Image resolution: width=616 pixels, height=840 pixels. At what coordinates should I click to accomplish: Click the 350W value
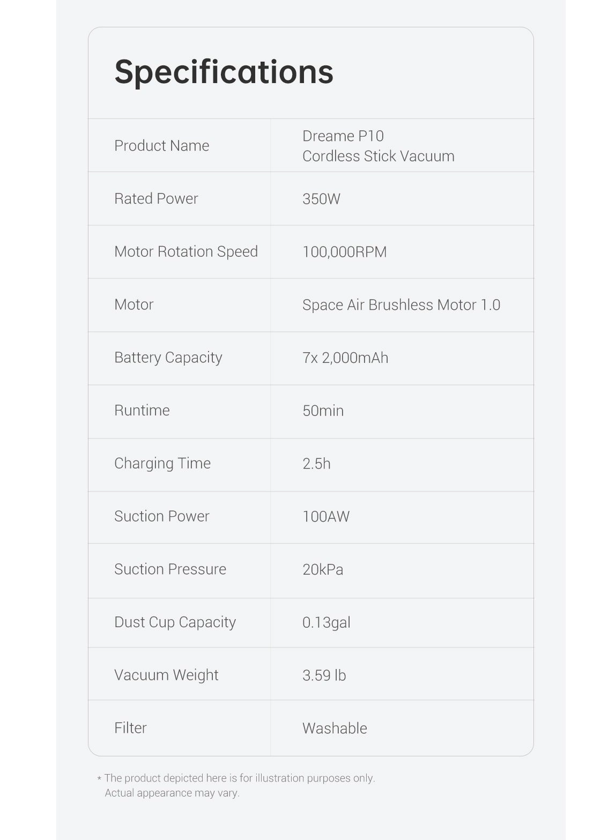321,199
